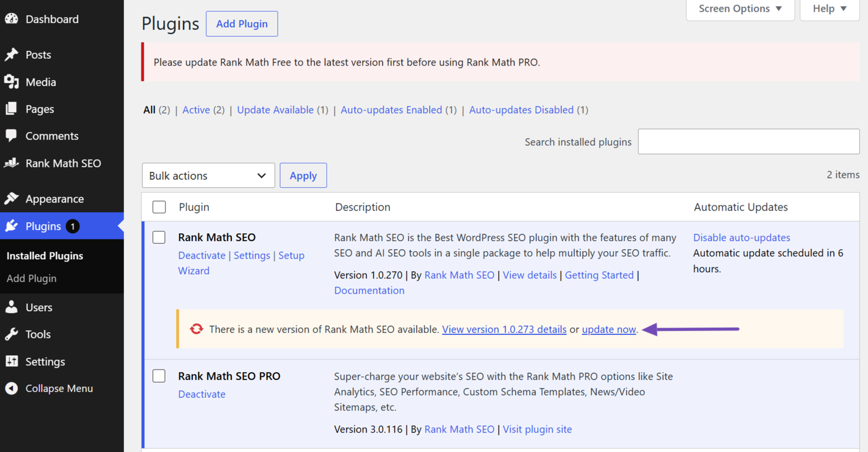
Task: Click the Pages document icon
Action: tap(11, 109)
